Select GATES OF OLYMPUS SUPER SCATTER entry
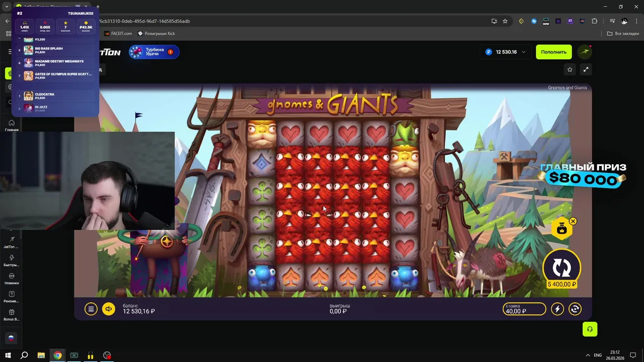644x362 pixels. click(55, 75)
